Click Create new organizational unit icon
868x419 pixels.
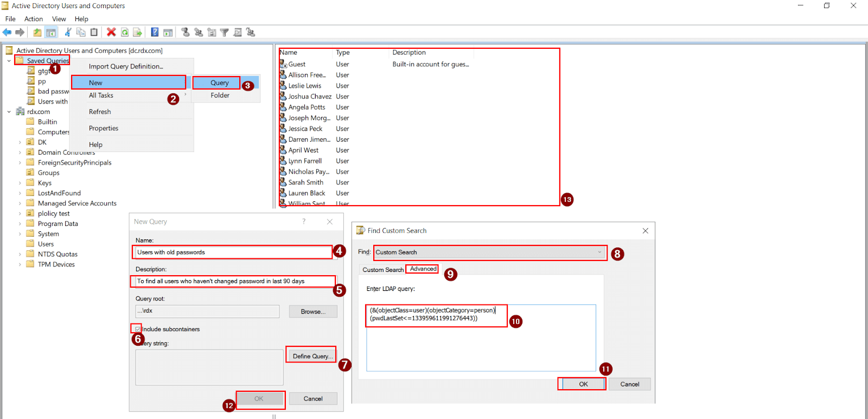[212, 33]
